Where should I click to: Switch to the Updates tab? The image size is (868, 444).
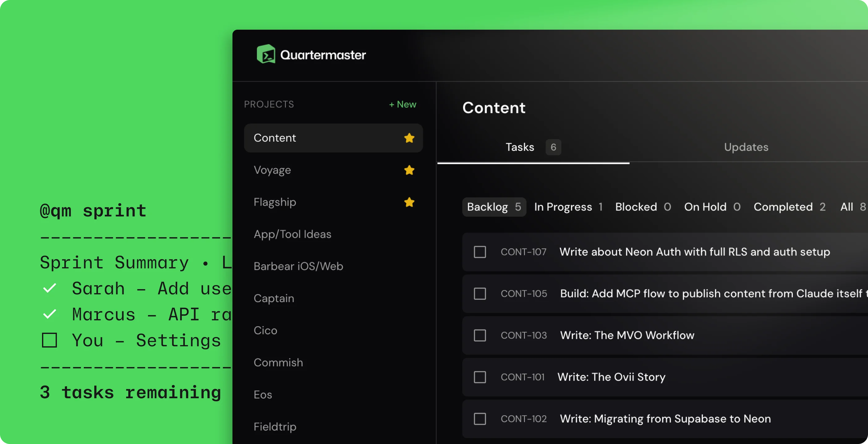[x=746, y=147]
